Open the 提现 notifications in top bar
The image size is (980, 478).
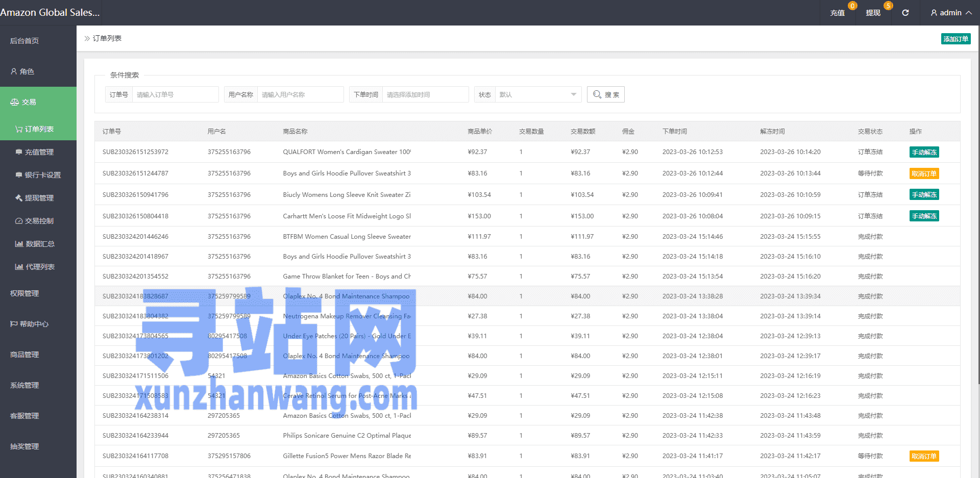coord(873,13)
